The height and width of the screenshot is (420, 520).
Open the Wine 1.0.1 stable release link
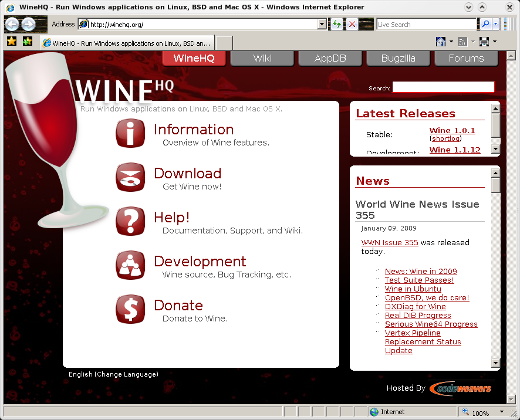(452, 130)
